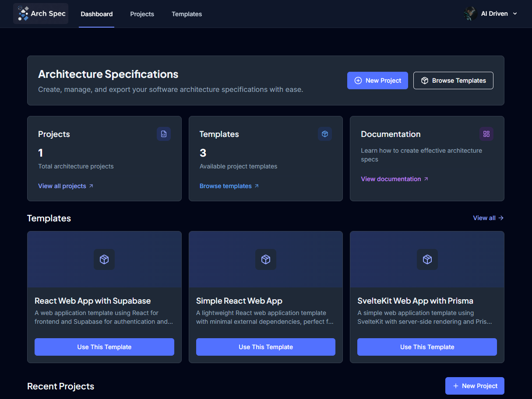Click the Total architecture projects text
Screen dimensions: 532x399
(76, 166)
